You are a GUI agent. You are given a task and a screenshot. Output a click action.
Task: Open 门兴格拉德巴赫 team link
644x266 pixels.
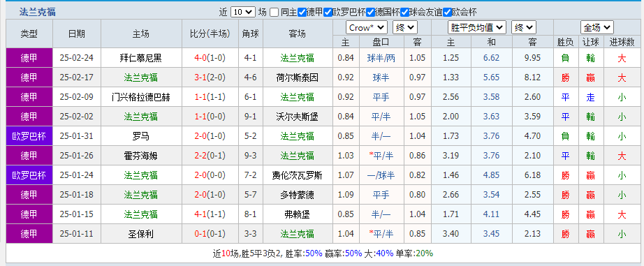141,97
